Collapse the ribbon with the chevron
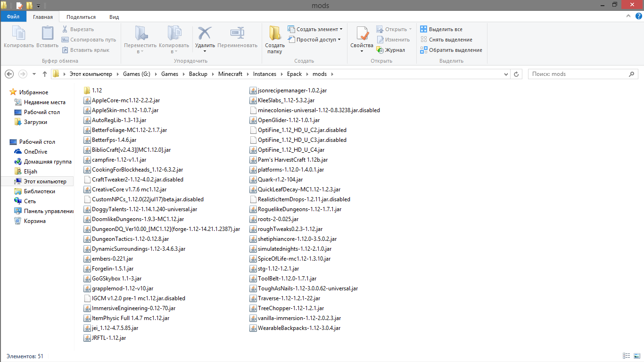 [x=629, y=16]
